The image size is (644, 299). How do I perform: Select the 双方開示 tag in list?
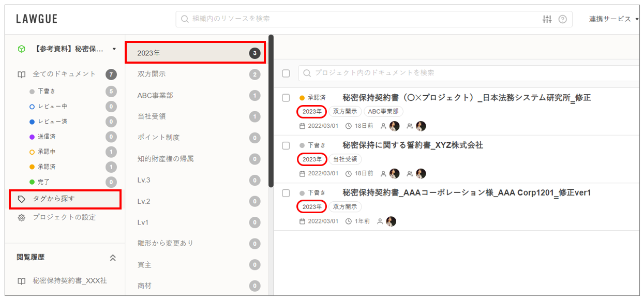[152, 74]
